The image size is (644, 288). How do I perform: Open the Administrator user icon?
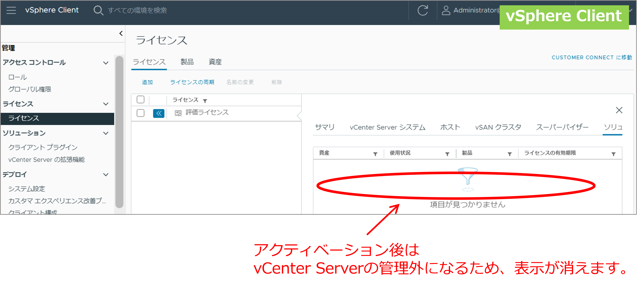click(x=446, y=10)
